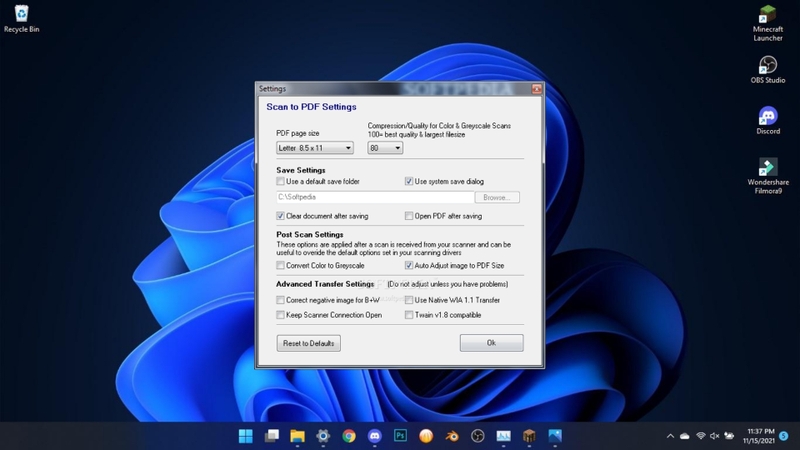Image resolution: width=800 pixels, height=450 pixels.
Task: Click the PDF page size label
Action: (x=297, y=133)
